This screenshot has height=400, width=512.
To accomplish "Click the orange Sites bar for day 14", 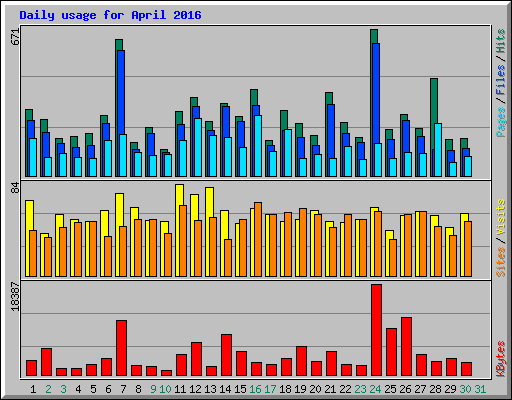I will pos(228,258).
